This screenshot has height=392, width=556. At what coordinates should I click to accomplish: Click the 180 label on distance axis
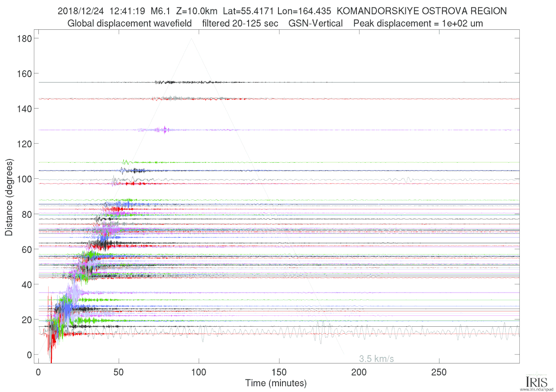tap(24, 39)
